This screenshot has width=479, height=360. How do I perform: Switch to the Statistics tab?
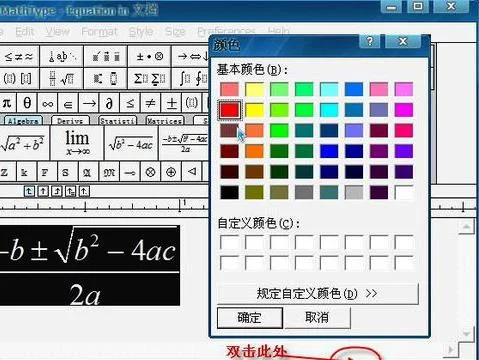tap(117, 121)
